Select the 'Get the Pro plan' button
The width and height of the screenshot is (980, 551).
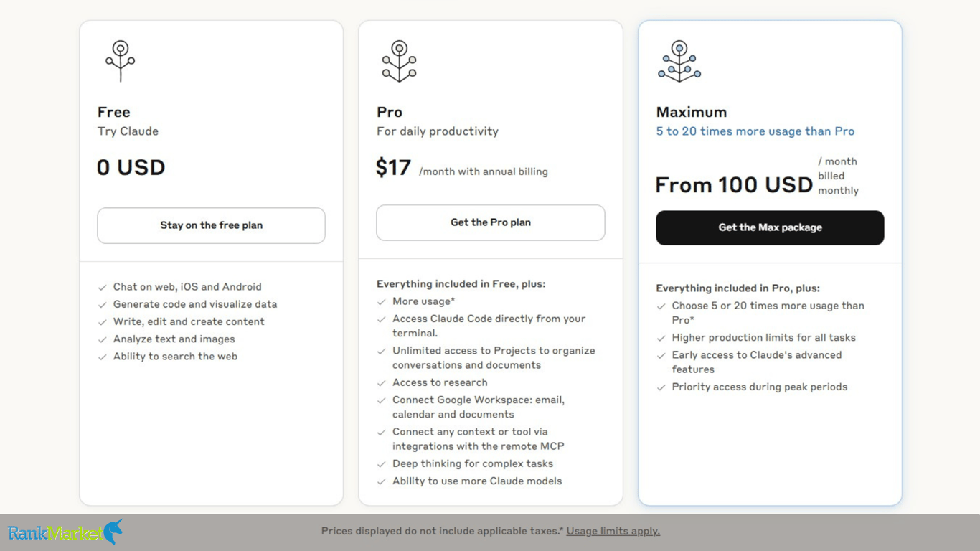[x=491, y=222]
